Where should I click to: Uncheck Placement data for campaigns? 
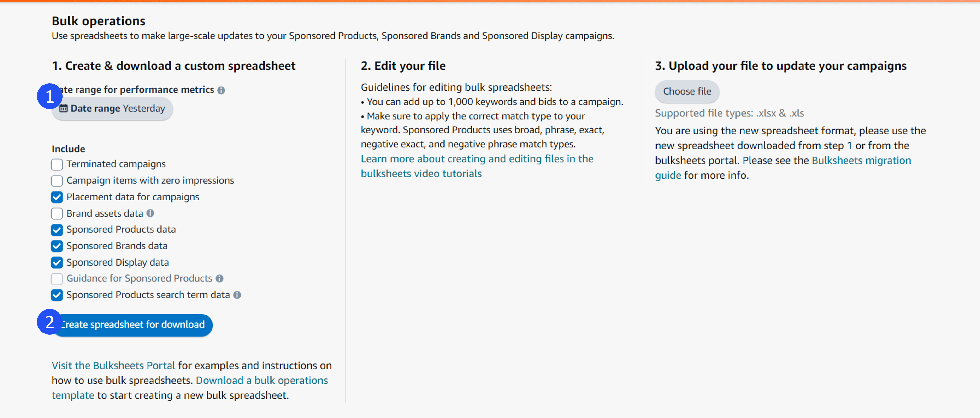(57, 197)
